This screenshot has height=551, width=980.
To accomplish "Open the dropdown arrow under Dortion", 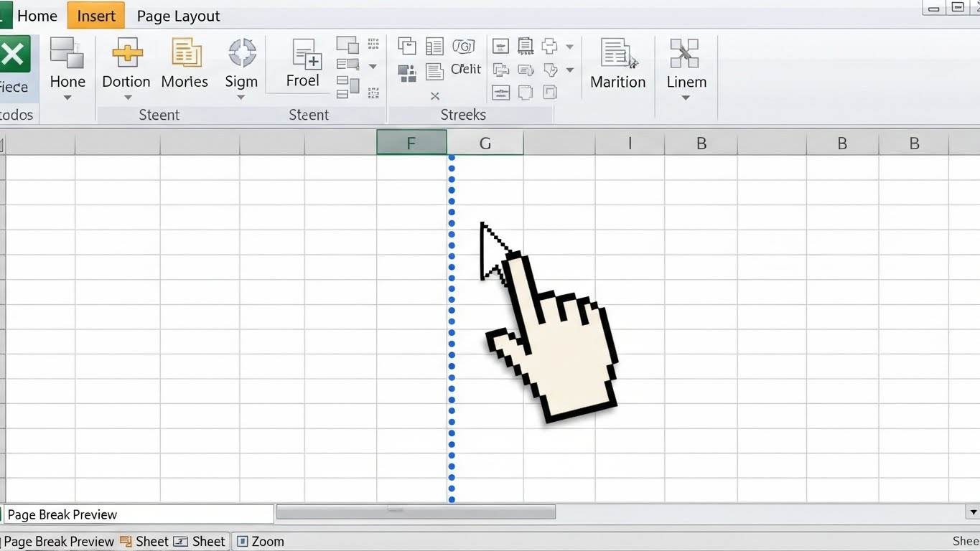I will (x=127, y=98).
